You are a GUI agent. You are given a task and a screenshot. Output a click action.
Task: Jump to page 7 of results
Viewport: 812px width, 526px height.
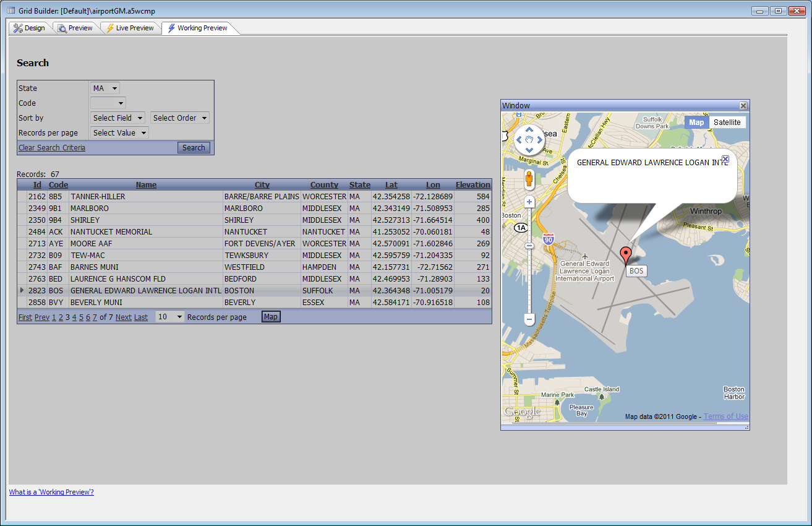click(x=95, y=317)
